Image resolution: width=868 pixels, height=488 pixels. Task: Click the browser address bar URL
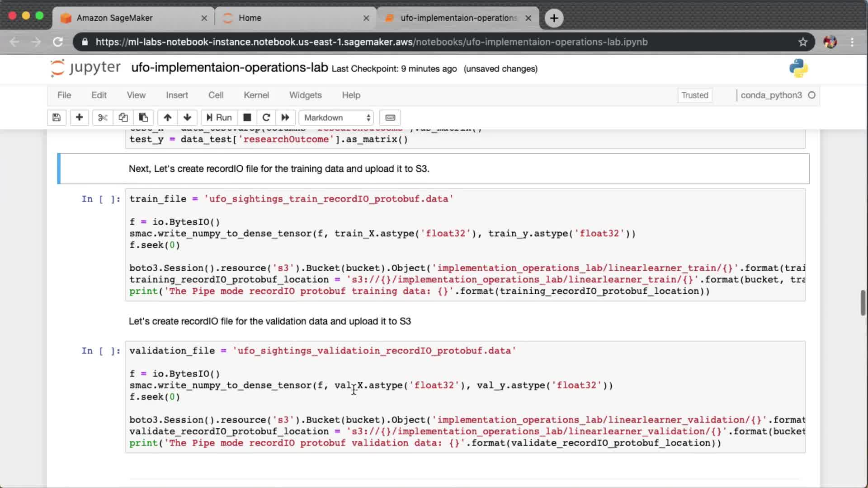point(371,42)
